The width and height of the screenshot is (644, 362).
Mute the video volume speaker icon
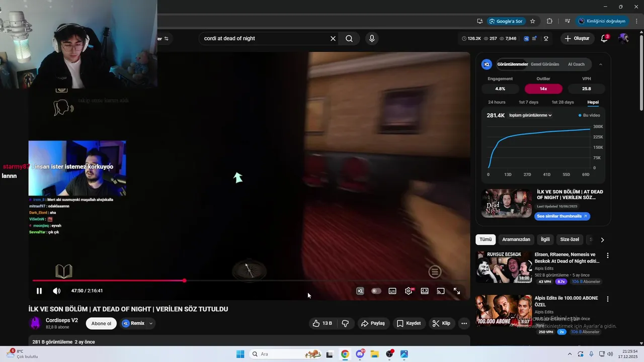[57, 291]
